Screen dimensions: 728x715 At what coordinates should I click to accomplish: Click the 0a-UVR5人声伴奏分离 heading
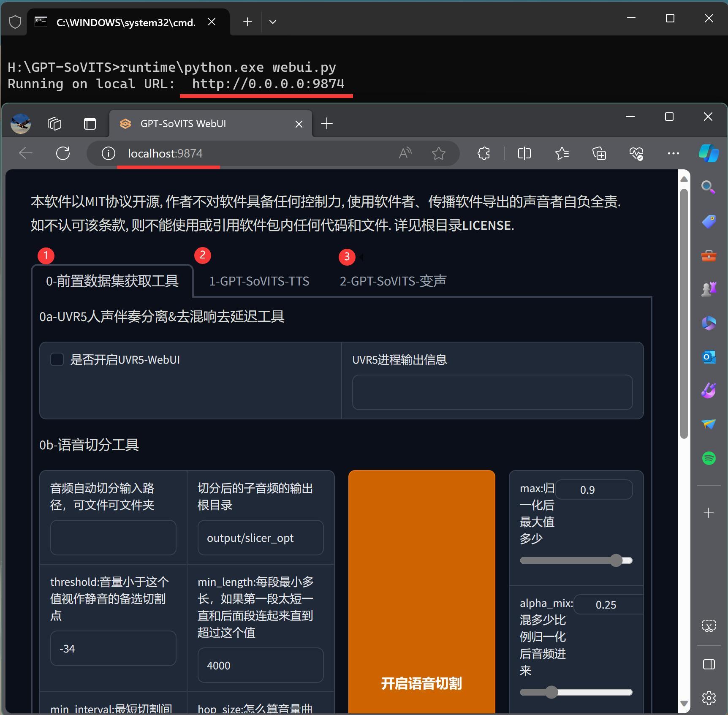click(x=162, y=316)
